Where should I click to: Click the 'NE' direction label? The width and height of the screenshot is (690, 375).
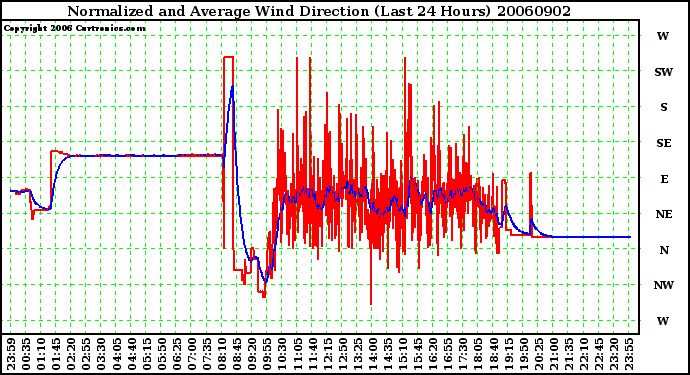[x=664, y=214]
